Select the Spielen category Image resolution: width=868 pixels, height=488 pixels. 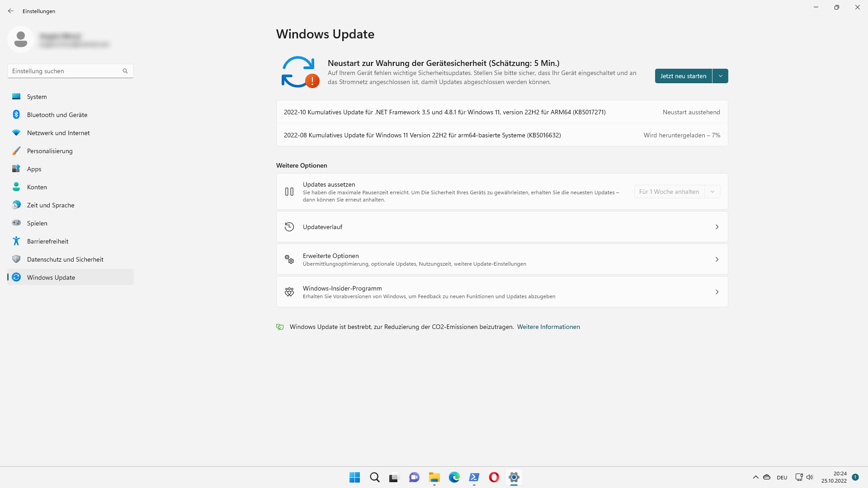click(x=71, y=223)
